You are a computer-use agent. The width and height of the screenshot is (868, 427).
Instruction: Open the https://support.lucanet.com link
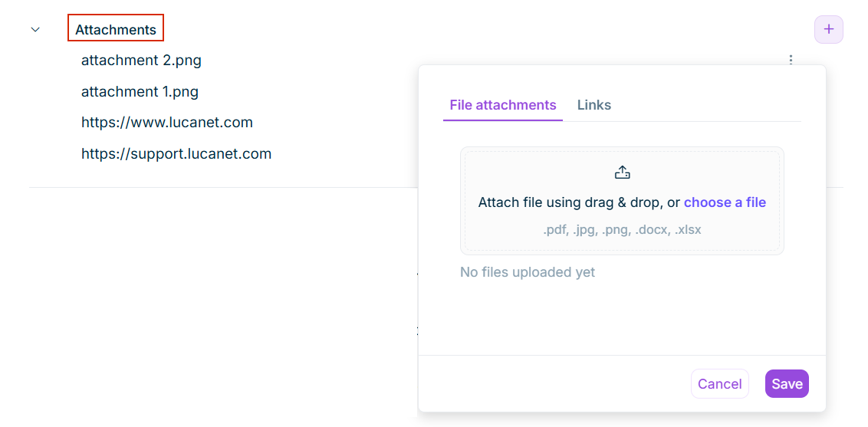coord(176,154)
